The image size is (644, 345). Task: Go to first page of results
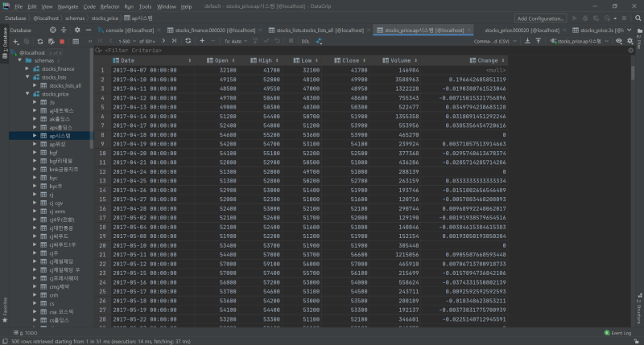click(x=100, y=41)
